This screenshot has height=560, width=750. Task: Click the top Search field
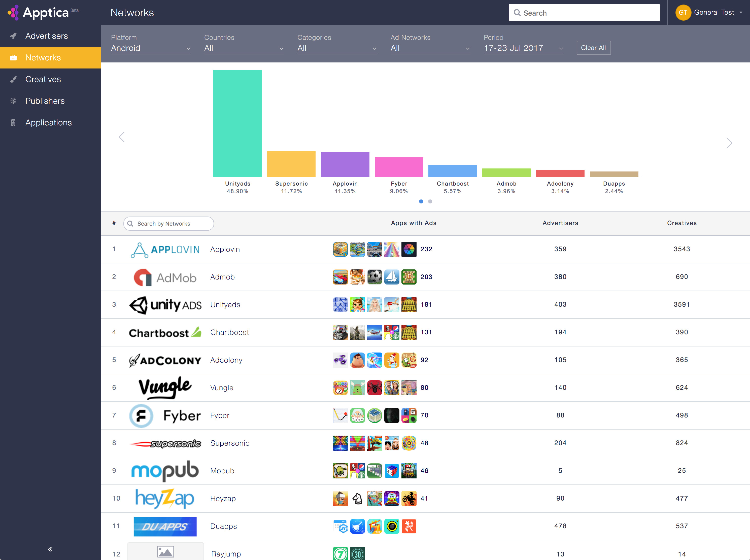(584, 13)
